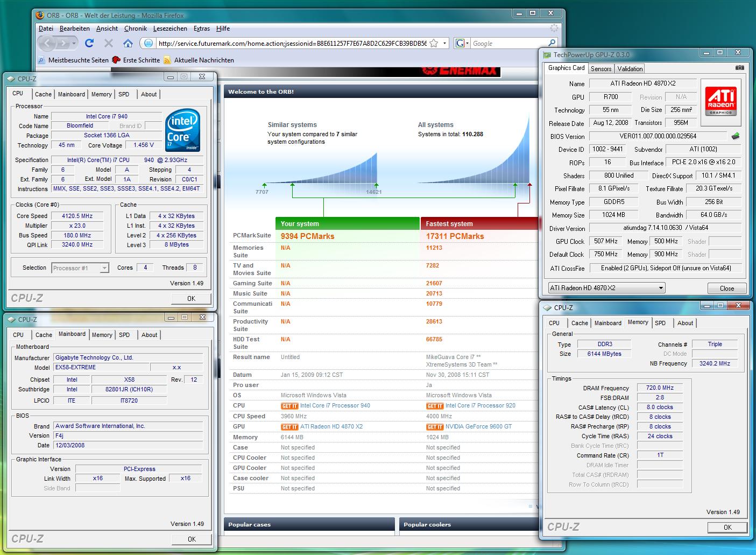This screenshot has width=756, height=555.
Task: Open Google search engine selector
Action: 462,43
